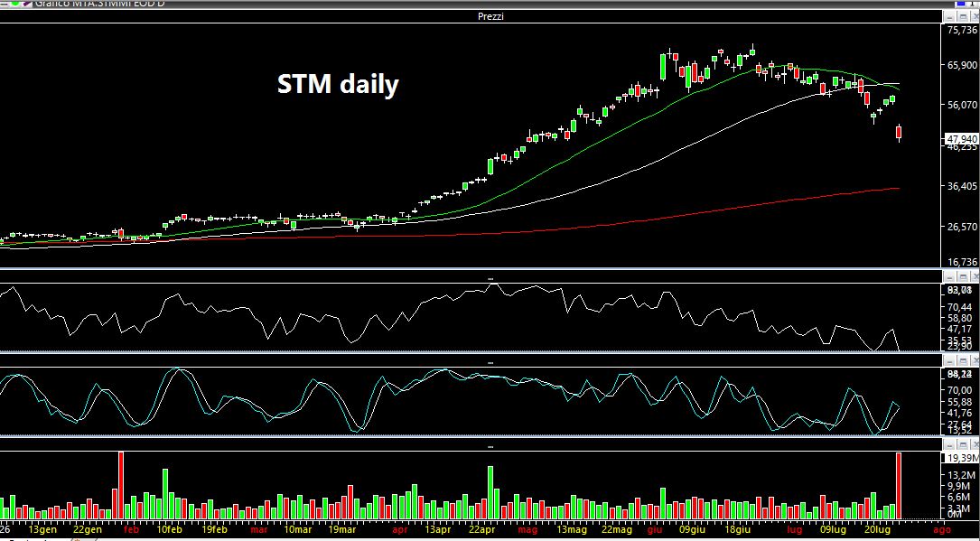Select the RSI panel title dots

[490, 278]
